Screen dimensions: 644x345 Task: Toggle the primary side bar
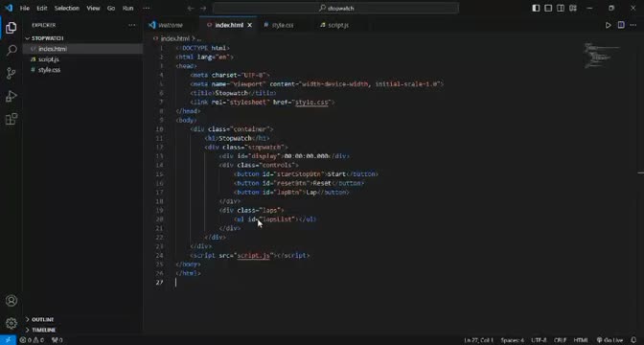[x=536, y=9]
